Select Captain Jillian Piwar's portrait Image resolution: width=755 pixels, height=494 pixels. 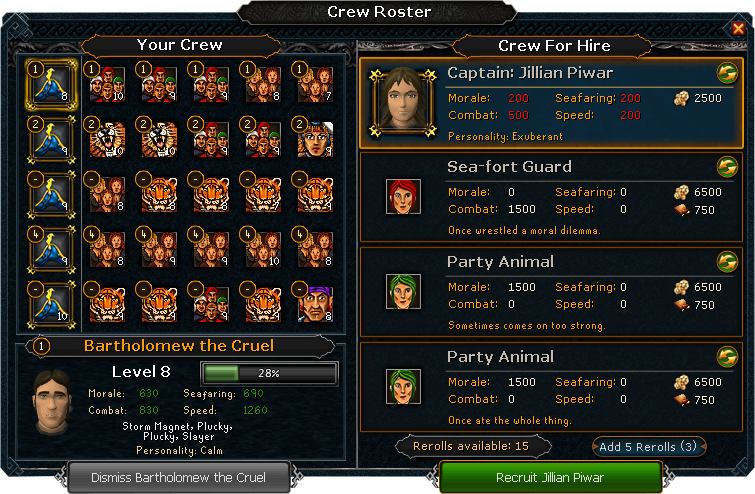click(x=403, y=102)
